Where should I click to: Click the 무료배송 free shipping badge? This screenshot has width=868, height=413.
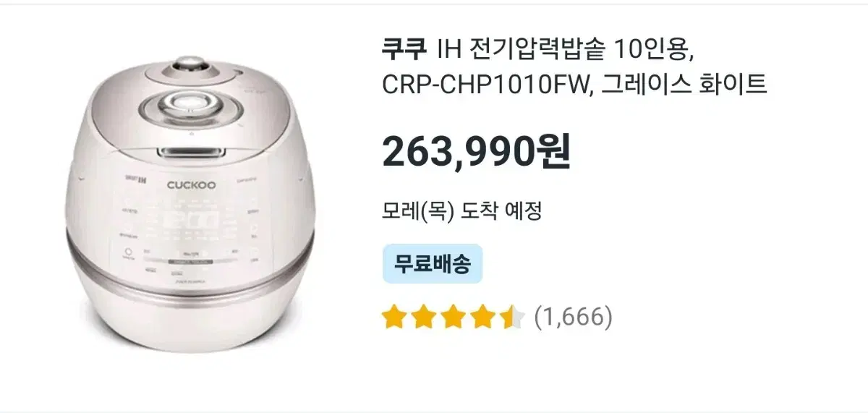pyautogui.click(x=433, y=264)
